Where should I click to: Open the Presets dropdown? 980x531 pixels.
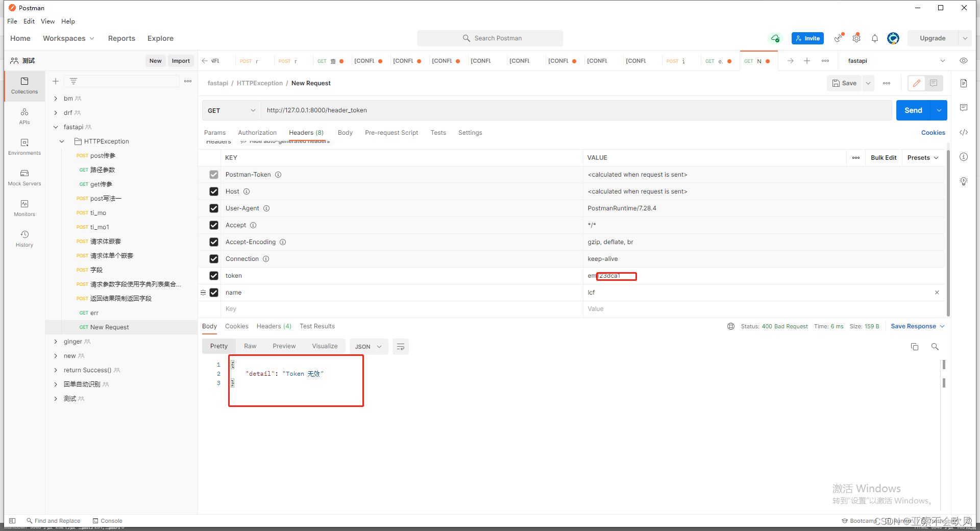923,158
